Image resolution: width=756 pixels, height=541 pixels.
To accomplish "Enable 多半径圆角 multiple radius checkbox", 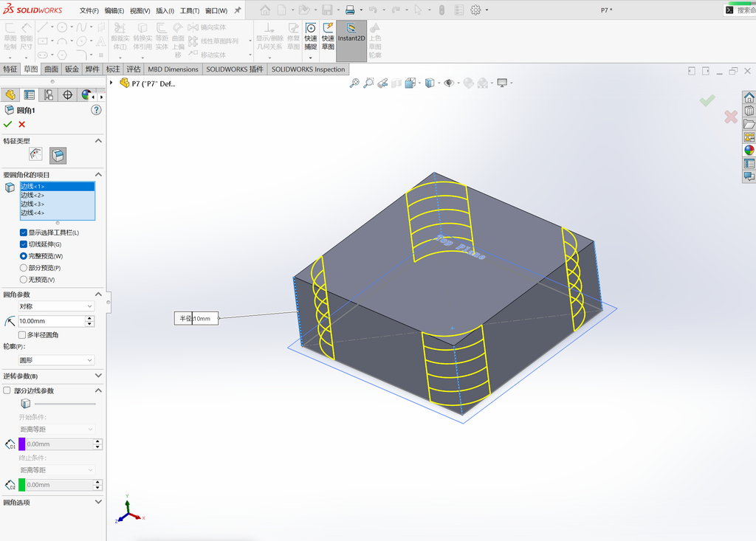I will [21, 334].
